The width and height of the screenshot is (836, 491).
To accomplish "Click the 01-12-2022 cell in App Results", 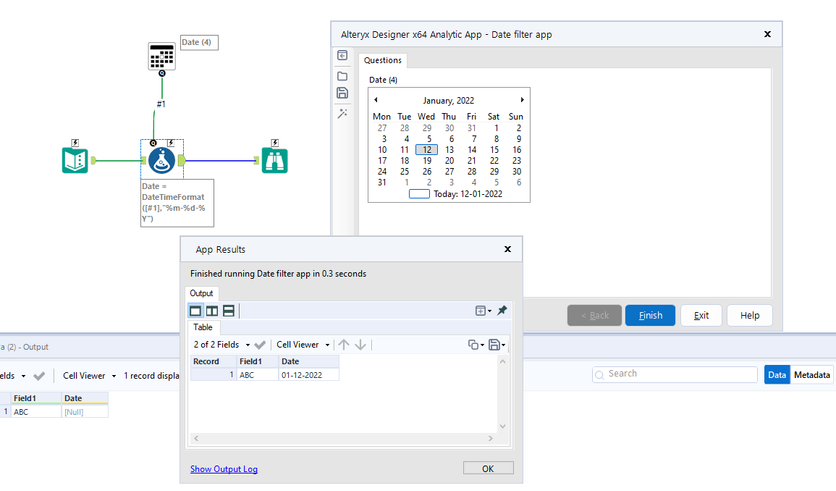I will point(309,375).
